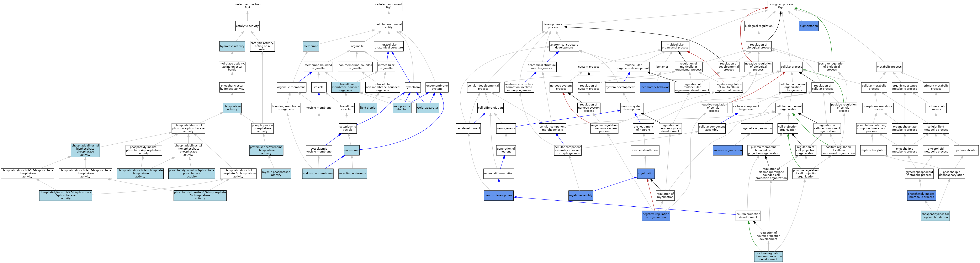Screen dimensions: 980x263
Task: Select the cytoplasm node
Action: click(413, 87)
